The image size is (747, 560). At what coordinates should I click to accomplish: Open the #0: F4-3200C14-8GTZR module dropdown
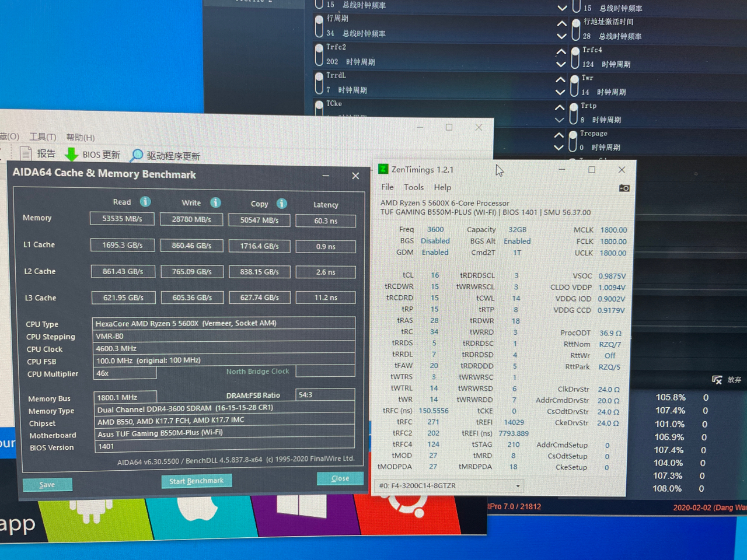pos(449,485)
